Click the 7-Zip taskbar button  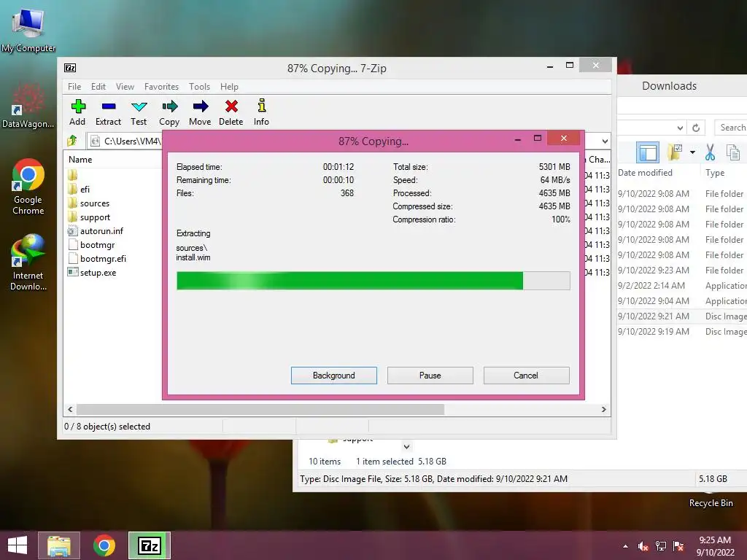coord(149,545)
